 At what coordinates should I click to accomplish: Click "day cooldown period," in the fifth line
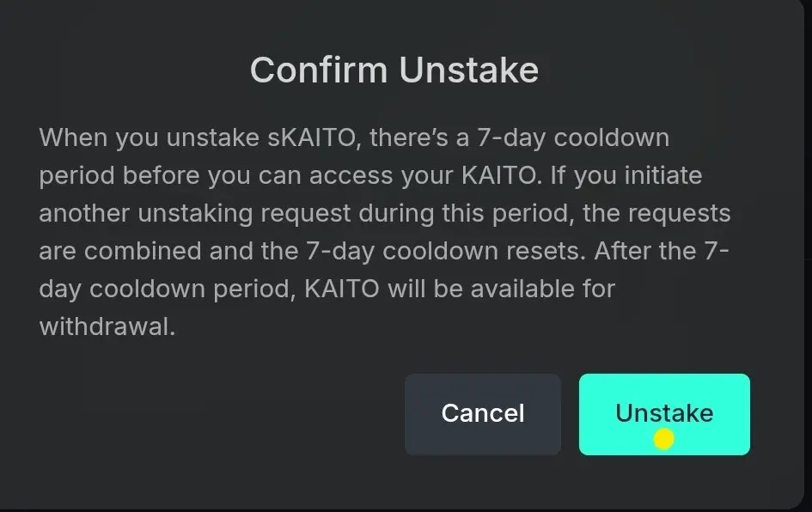pyautogui.click(x=168, y=289)
